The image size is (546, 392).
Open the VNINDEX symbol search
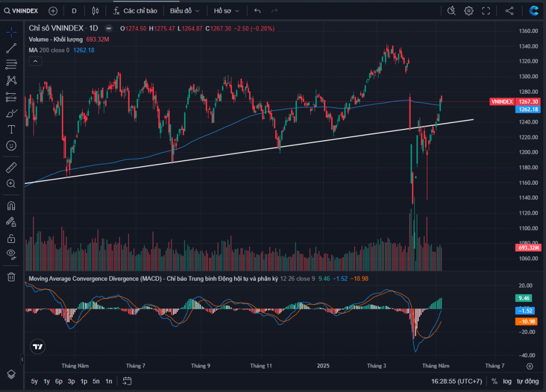(x=21, y=11)
